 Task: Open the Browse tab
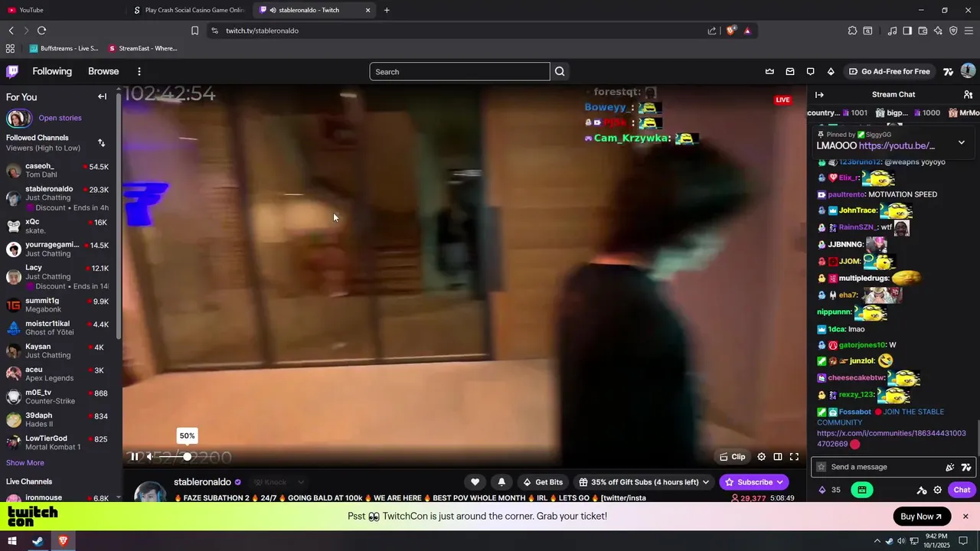pos(103,71)
